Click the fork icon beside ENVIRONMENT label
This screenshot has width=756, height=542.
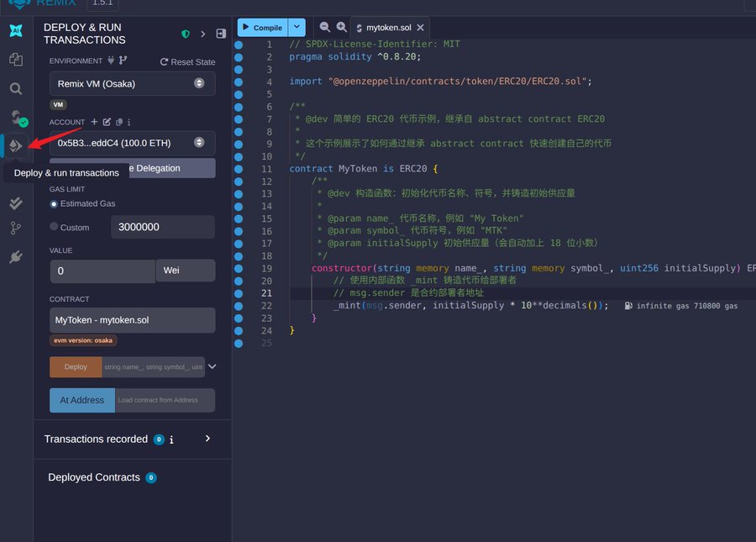[x=123, y=61]
